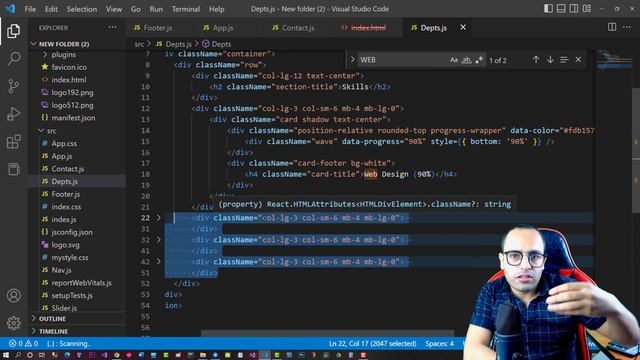The image size is (640, 360).
Task: Click the src breadcrumb
Action: [x=139, y=44]
